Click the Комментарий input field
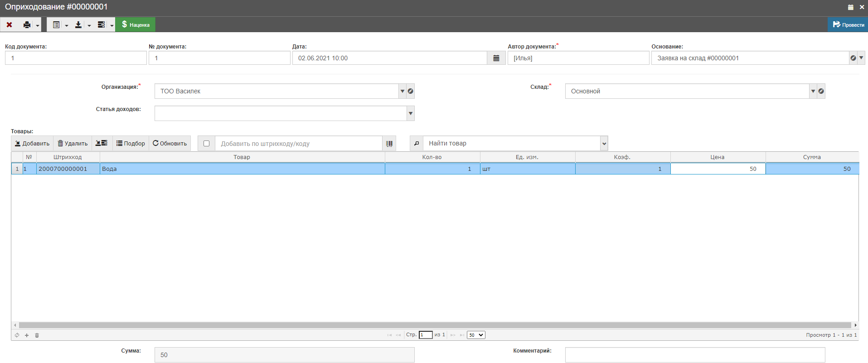Image resolution: width=868 pixels, height=363 pixels. click(x=695, y=355)
